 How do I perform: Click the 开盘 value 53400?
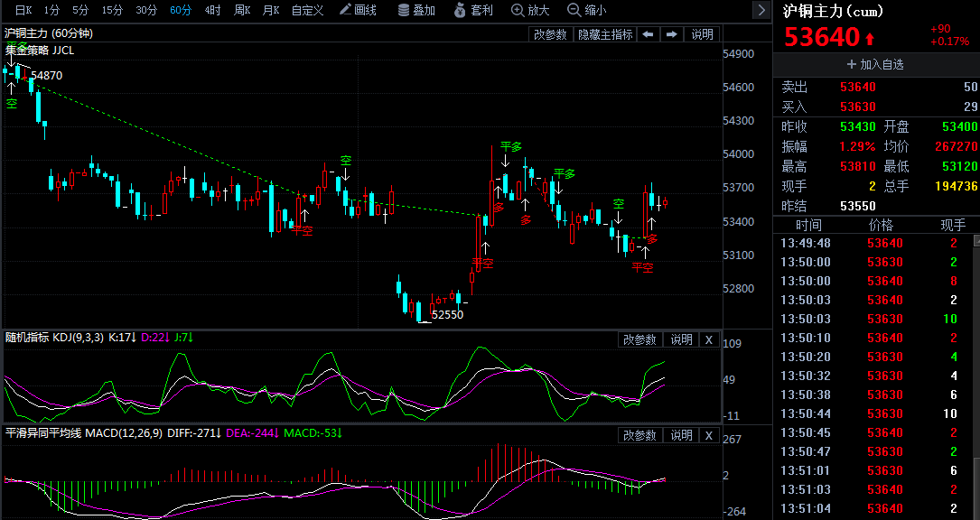point(959,127)
